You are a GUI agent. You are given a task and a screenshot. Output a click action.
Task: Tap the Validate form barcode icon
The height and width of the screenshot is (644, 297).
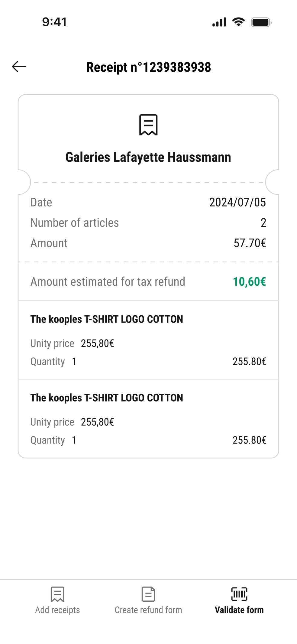coord(239,594)
